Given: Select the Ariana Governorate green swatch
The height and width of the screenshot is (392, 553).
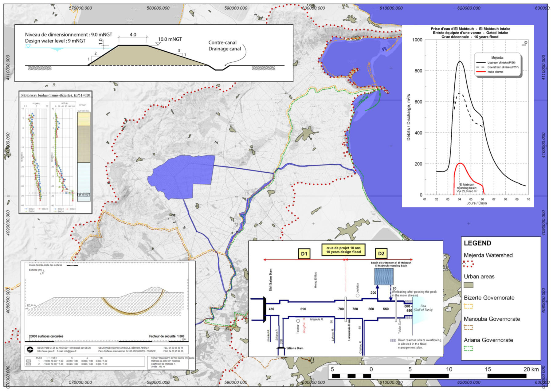Looking at the screenshot, I should 468,348.
